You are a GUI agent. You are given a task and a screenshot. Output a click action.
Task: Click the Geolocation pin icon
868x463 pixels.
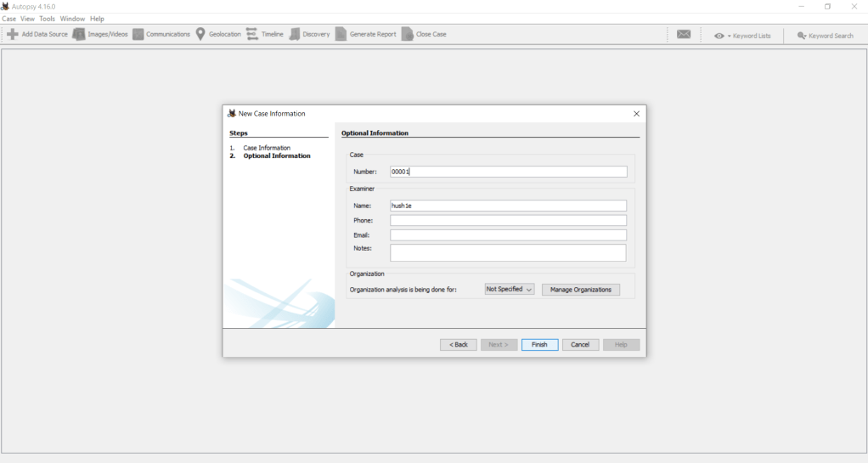tap(200, 34)
